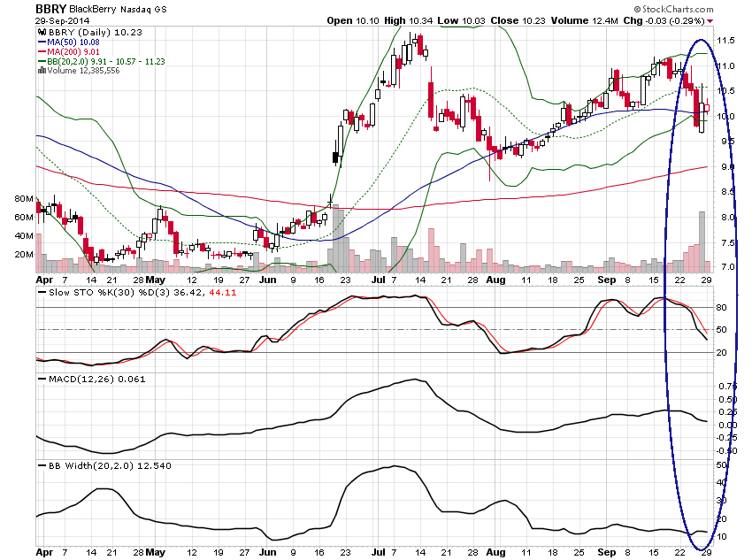Screen dimensions: 752x560
Task: Click the 80 level label on stochastic panel
Action: [721, 308]
